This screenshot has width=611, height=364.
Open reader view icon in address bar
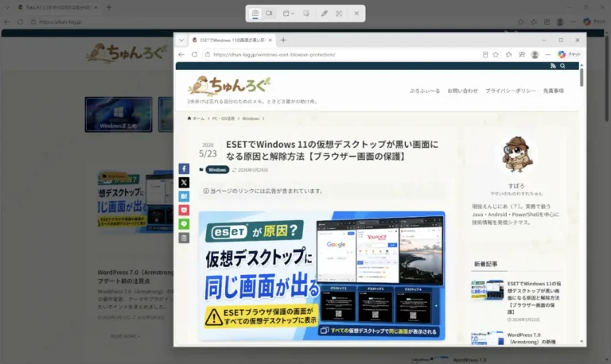[485, 55]
